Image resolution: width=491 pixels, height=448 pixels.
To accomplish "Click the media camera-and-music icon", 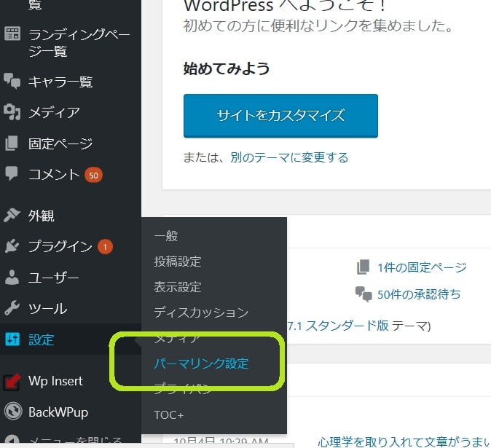I will tap(12, 112).
